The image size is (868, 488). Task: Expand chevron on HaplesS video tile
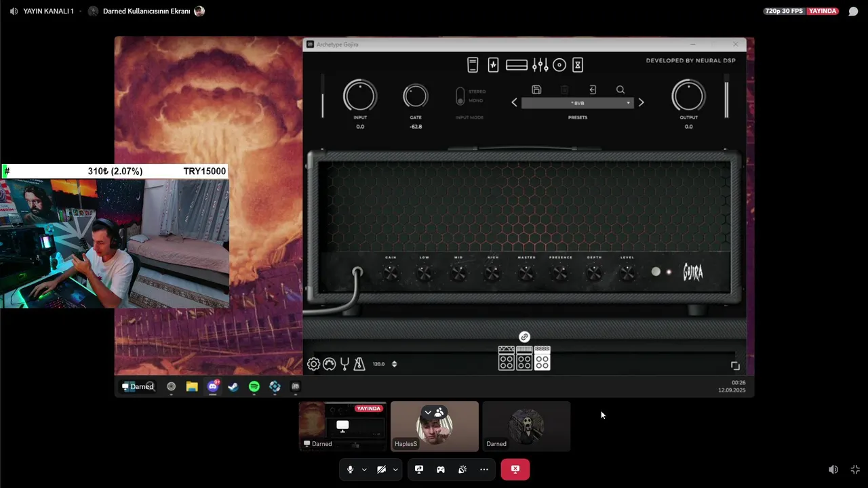click(x=428, y=412)
